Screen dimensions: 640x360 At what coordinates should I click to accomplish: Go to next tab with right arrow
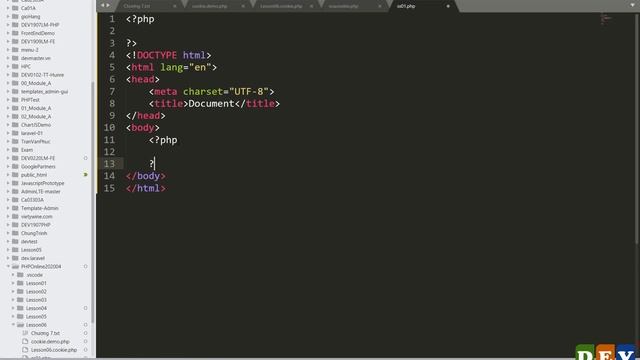pos(108,5)
